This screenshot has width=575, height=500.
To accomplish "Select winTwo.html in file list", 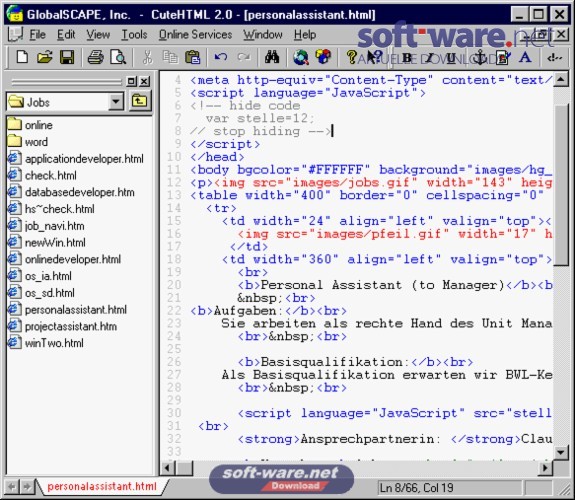I will pos(45,343).
